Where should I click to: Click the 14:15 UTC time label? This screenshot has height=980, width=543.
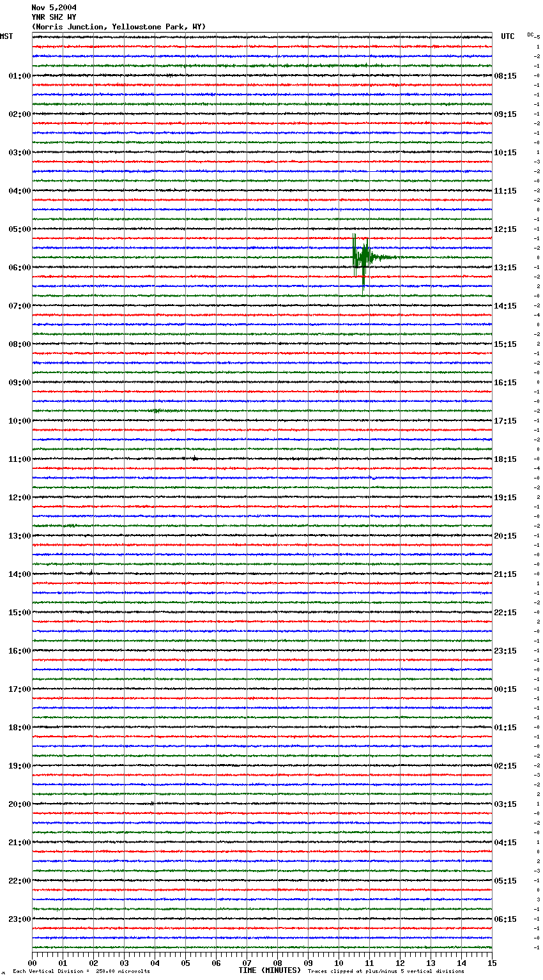click(x=505, y=306)
